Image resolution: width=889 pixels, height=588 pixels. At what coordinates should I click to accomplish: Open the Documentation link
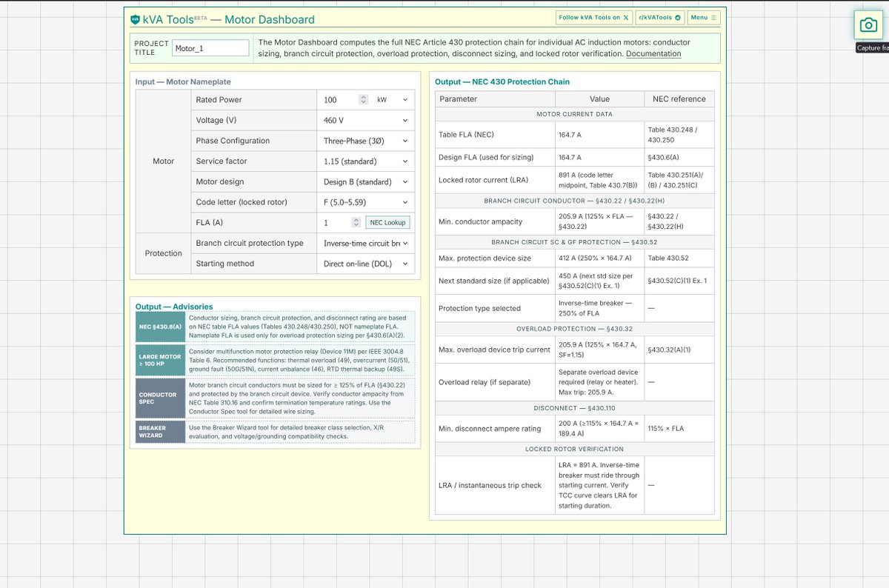pyautogui.click(x=653, y=54)
